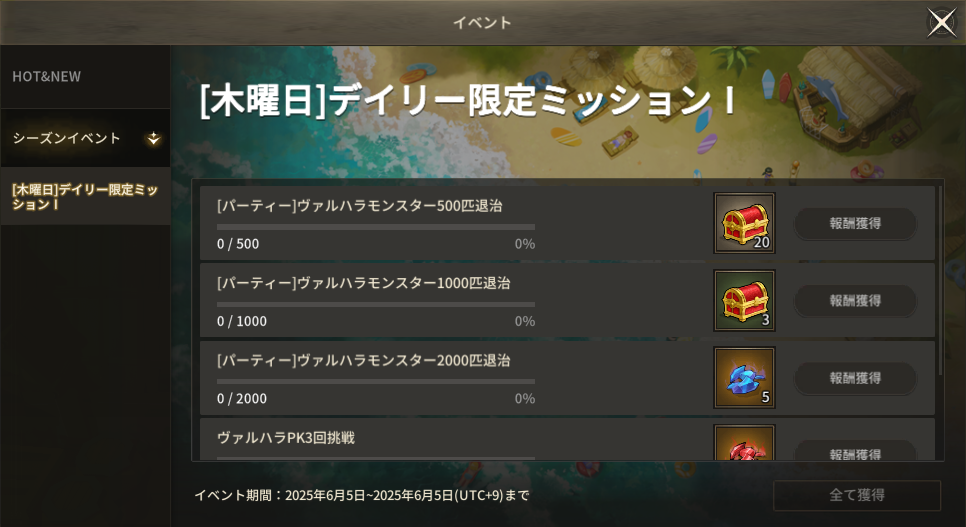Viewport: 966px width, 527px height.
Task: Click the ヴァルハラPK3回挑戦 mission title
Action: click(286, 438)
